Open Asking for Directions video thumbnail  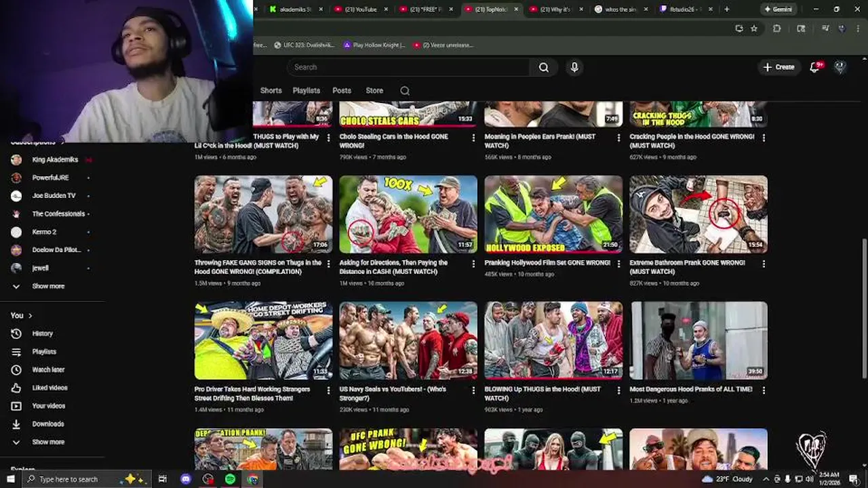point(408,214)
